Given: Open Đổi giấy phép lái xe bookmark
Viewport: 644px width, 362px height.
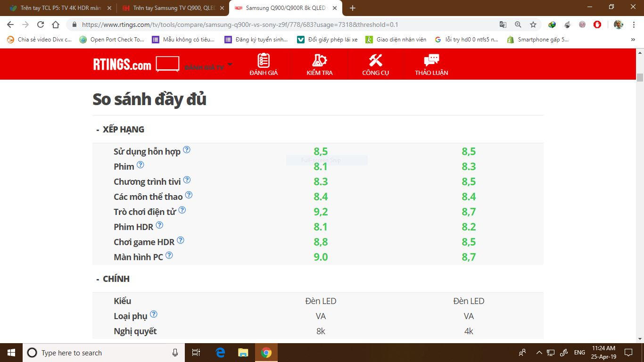Looking at the screenshot, I should point(328,40).
